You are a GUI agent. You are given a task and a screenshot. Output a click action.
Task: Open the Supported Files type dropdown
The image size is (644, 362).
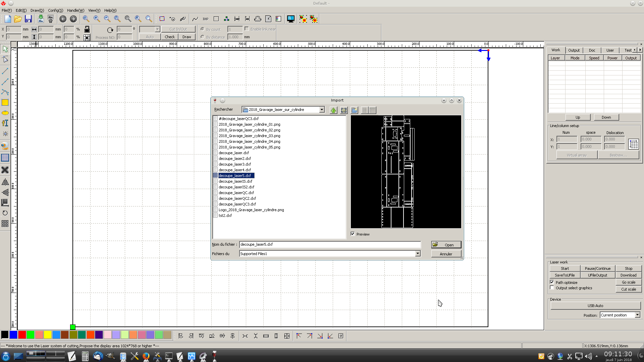click(x=418, y=254)
